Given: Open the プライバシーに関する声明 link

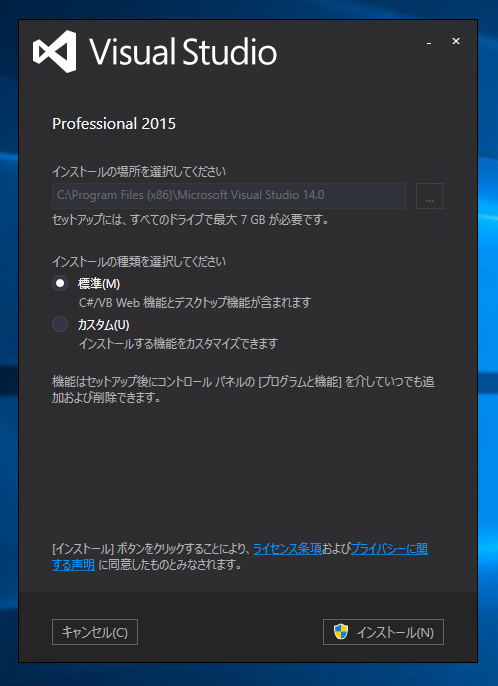Looking at the screenshot, I should click(389, 549).
